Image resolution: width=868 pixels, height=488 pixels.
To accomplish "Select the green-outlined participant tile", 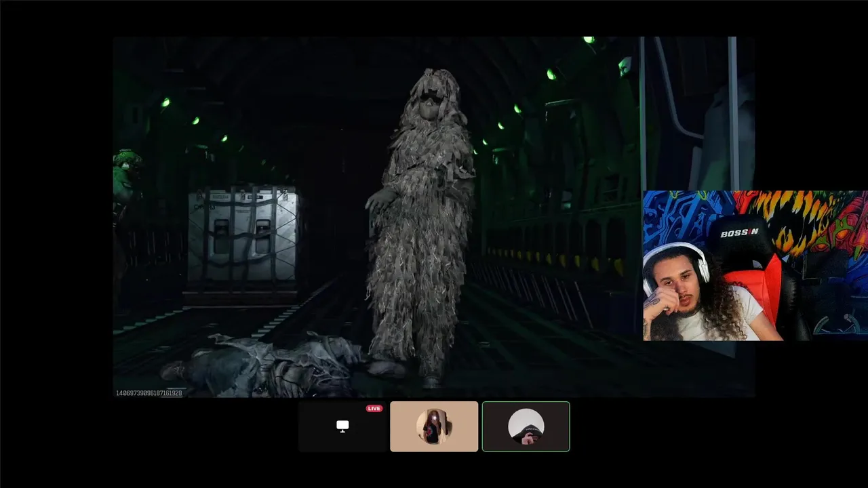I will [526, 426].
